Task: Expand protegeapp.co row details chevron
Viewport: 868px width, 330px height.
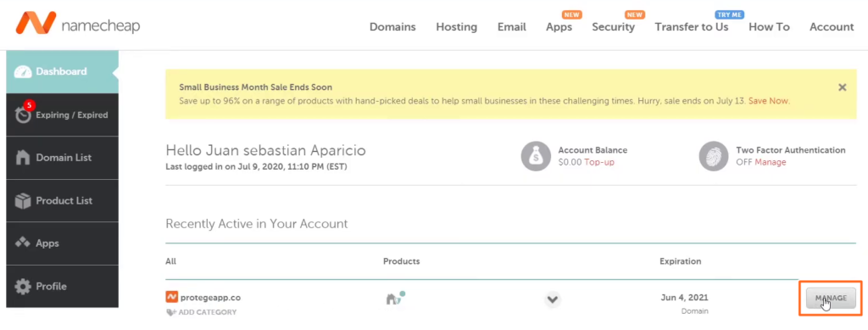Action: point(552,299)
